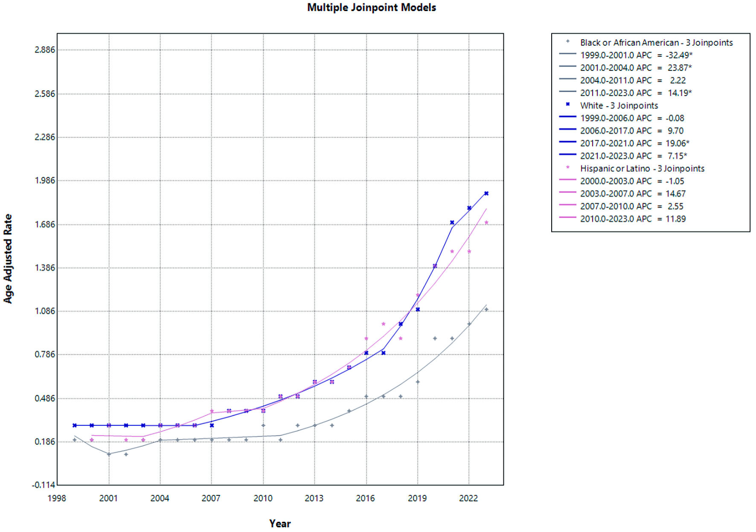
Task: Click the Black or African American 2001 data point
Action: tap(109, 454)
